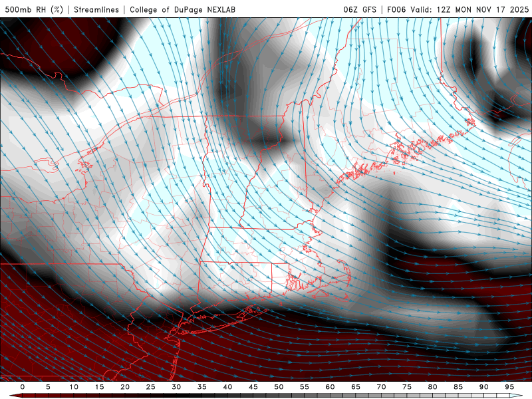The width and height of the screenshot is (532, 399).
Task: Click 'Valid: 12Z MON NOV 17 2025' text
Action: (x=469, y=9)
